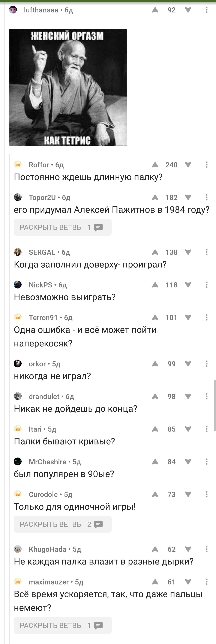Upvote Itari's comment
This screenshot has width=216, height=644.
pyautogui.click(x=155, y=429)
